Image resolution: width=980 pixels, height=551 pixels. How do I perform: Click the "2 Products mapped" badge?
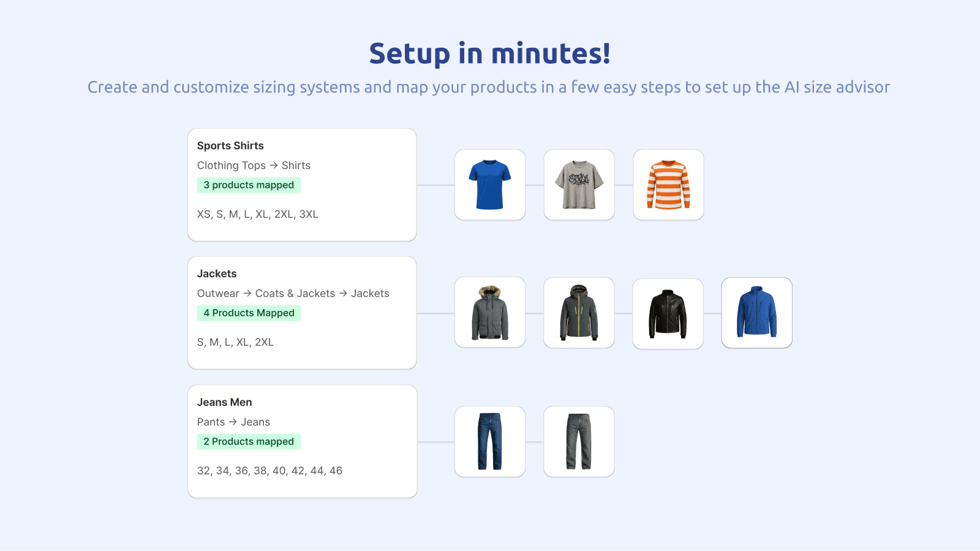(249, 441)
